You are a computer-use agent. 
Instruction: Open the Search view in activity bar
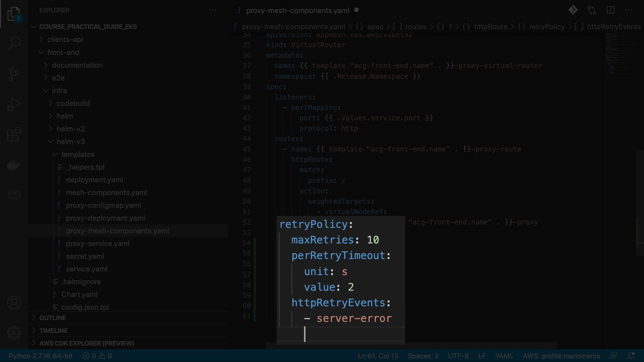click(14, 44)
